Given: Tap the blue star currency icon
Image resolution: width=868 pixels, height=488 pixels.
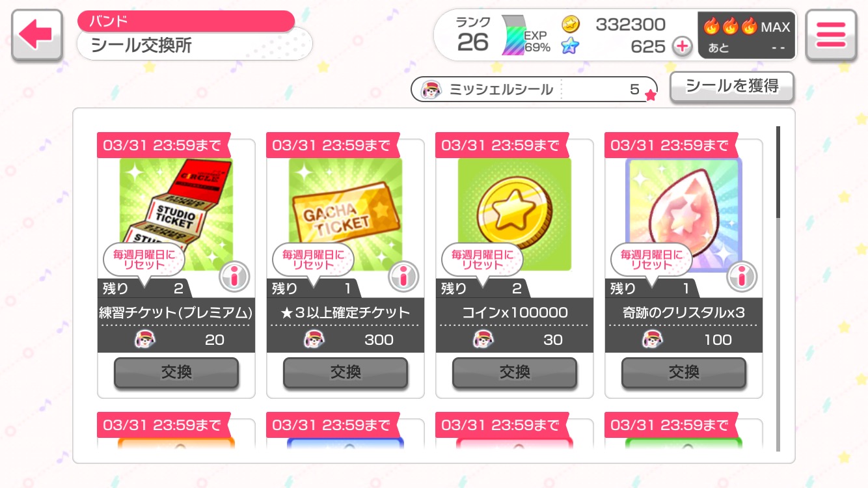Looking at the screenshot, I should 570,46.
